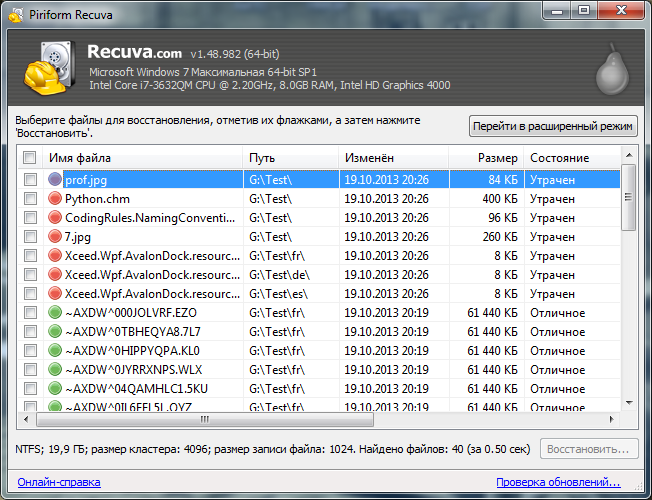The height and width of the screenshot is (500, 652).
Task: Check the Xceed.Wpf.AvalonDock file in G:\Test\es\
Action: coord(30,294)
